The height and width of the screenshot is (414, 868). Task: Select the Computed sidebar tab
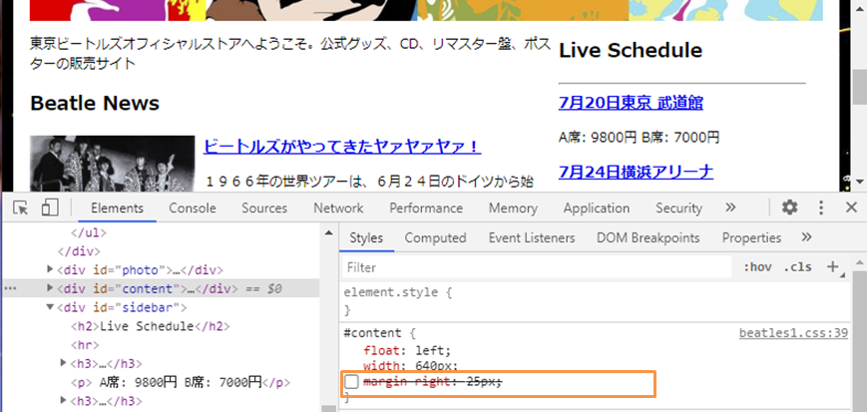(x=435, y=238)
